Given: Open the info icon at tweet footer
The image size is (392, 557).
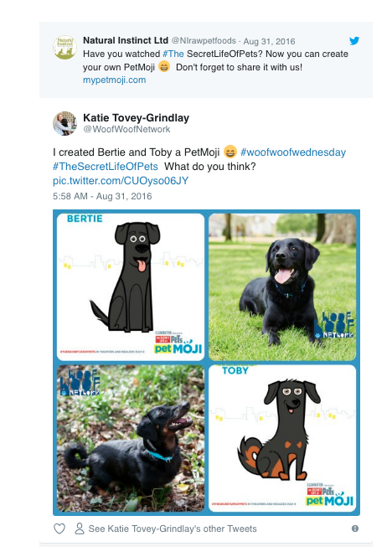Looking at the screenshot, I should (x=354, y=529).
